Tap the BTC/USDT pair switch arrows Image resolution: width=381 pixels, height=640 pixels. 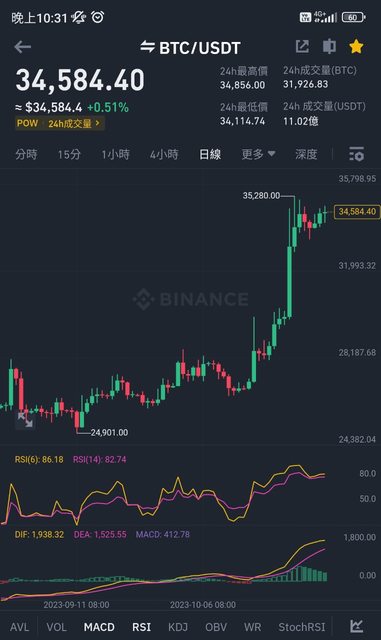click(147, 47)
